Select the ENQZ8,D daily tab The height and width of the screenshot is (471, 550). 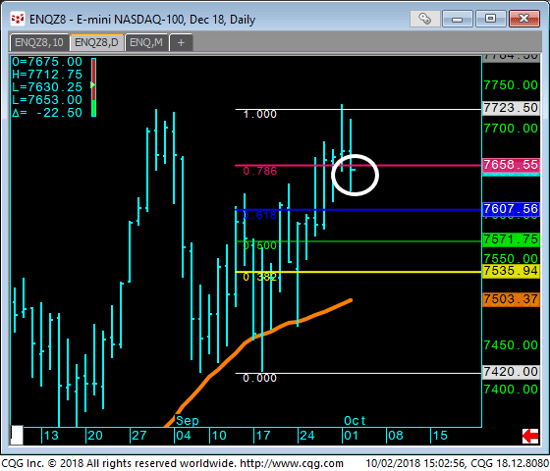(96, 42)
